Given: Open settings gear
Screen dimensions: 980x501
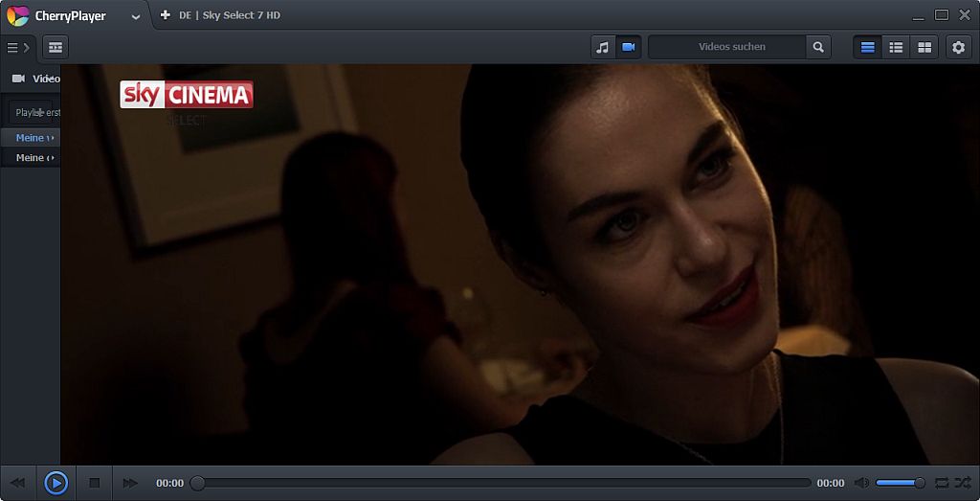Looking at the screenshot, I should (958, 48).
